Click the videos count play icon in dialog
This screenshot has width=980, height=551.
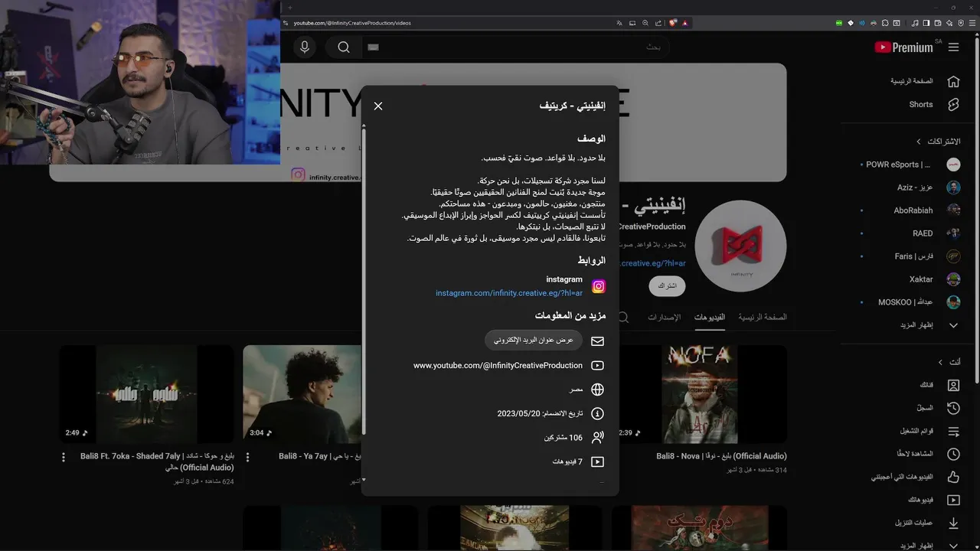click(598, 462)
